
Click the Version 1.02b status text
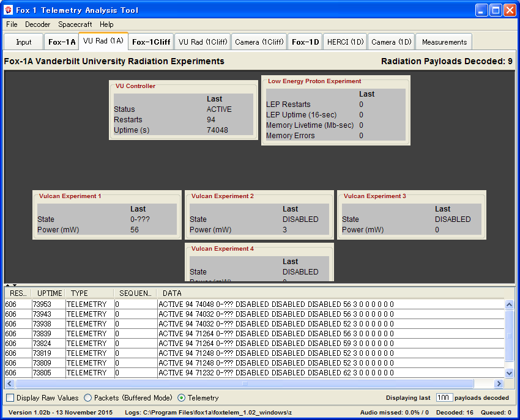[61, 413]
